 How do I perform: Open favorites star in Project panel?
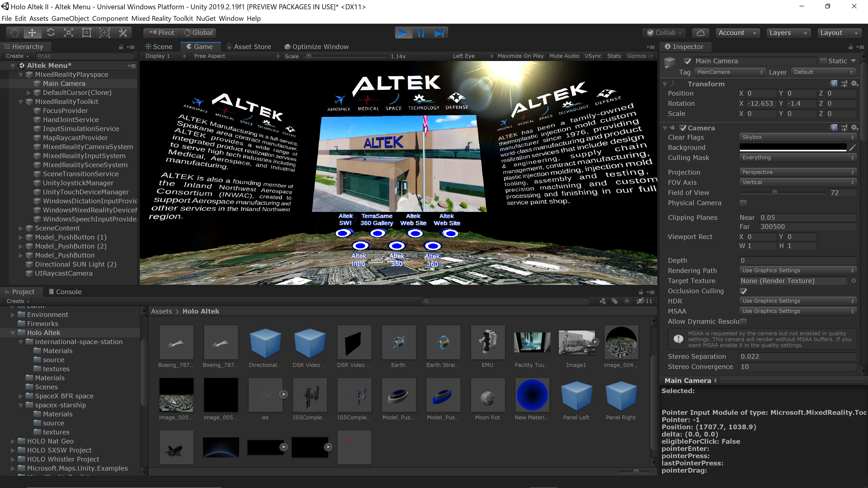(x=627, y=301)
